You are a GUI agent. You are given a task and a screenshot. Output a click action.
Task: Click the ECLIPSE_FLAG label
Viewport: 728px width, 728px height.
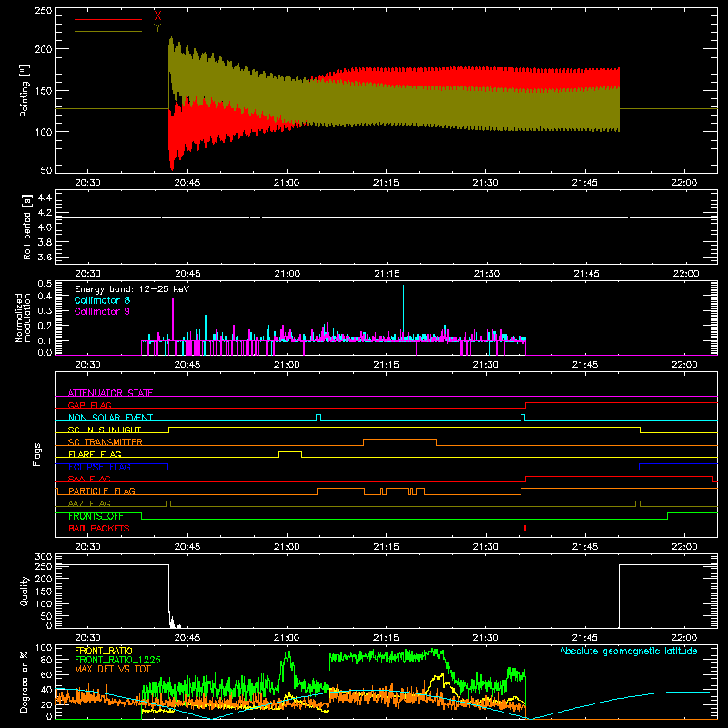pyautogui.click(x=99, y=467)
